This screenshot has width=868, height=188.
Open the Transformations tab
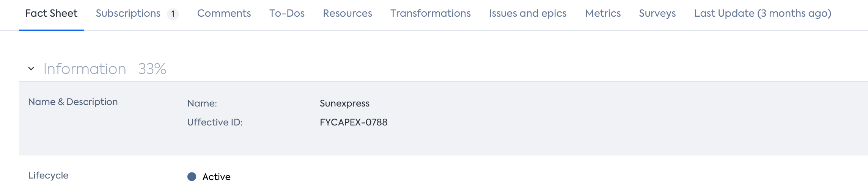[431, 13]
